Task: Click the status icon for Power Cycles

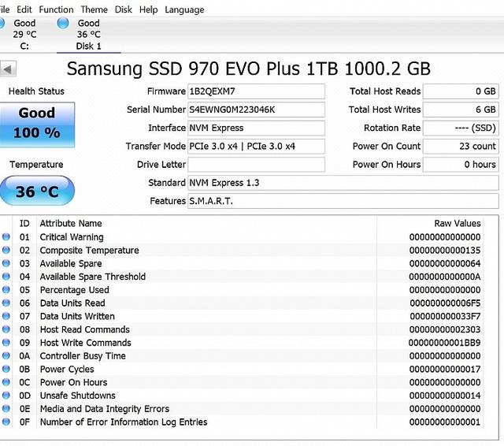Action: pyautogui.click(x=6, y=369)
